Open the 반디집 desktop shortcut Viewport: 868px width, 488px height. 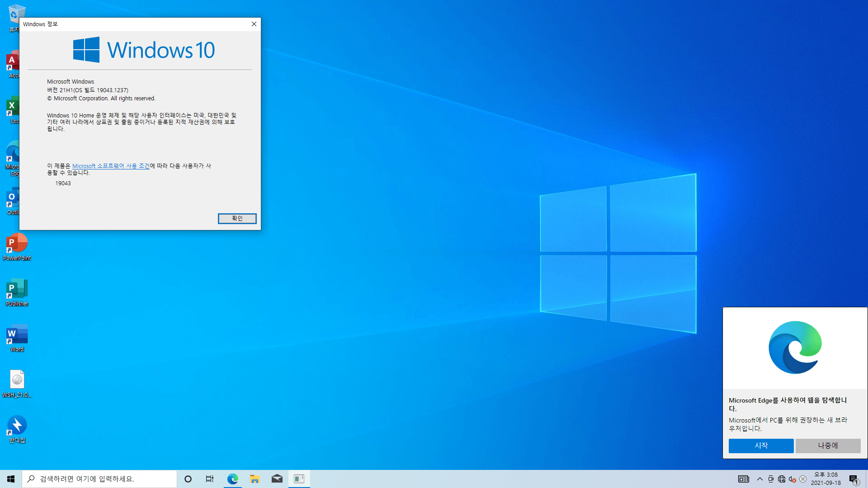[x=17, y=429]
